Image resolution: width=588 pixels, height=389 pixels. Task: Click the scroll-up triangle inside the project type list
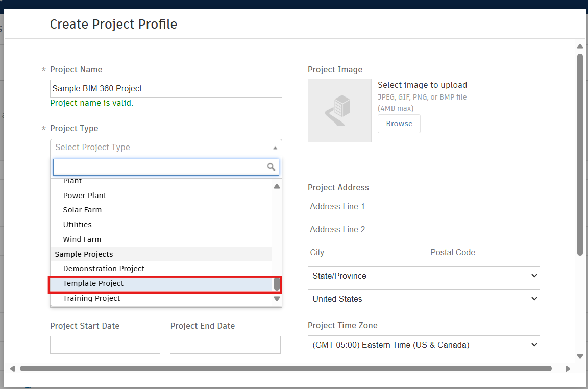point(276,186)
